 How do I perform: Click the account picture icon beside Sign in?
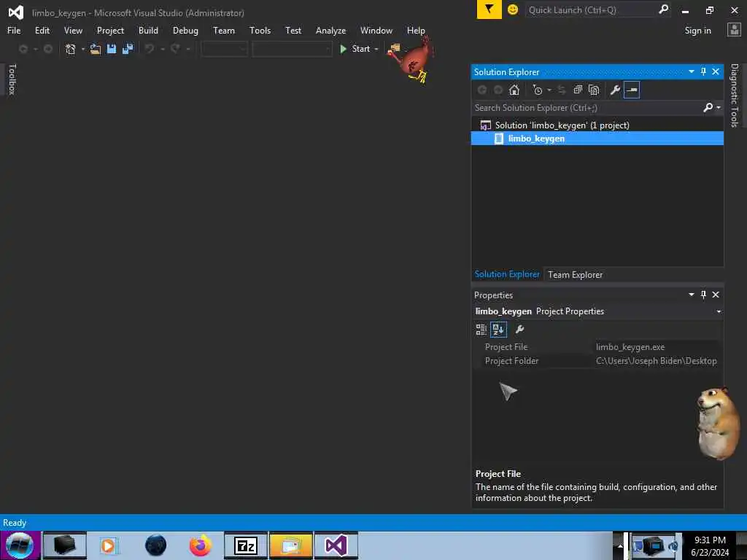pos(734,31)
